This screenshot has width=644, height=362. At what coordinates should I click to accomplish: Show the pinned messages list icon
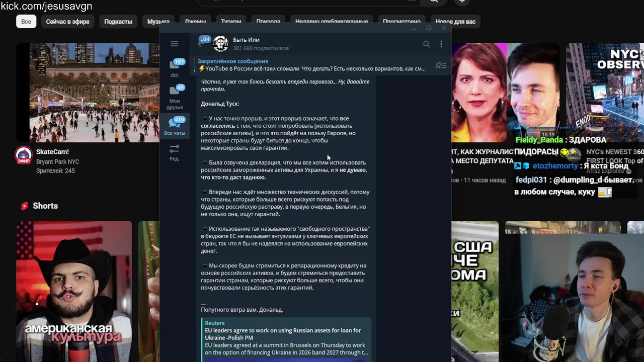click(x=441, y=65)
